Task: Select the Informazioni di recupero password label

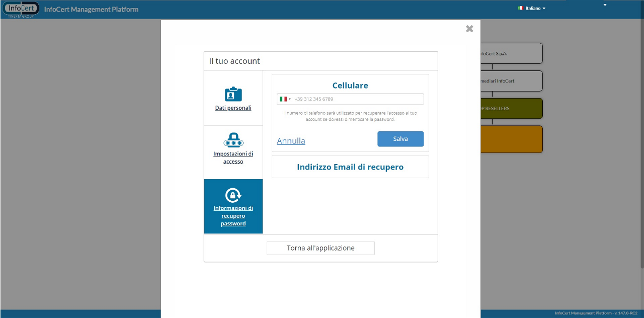Action: (233, 216)
